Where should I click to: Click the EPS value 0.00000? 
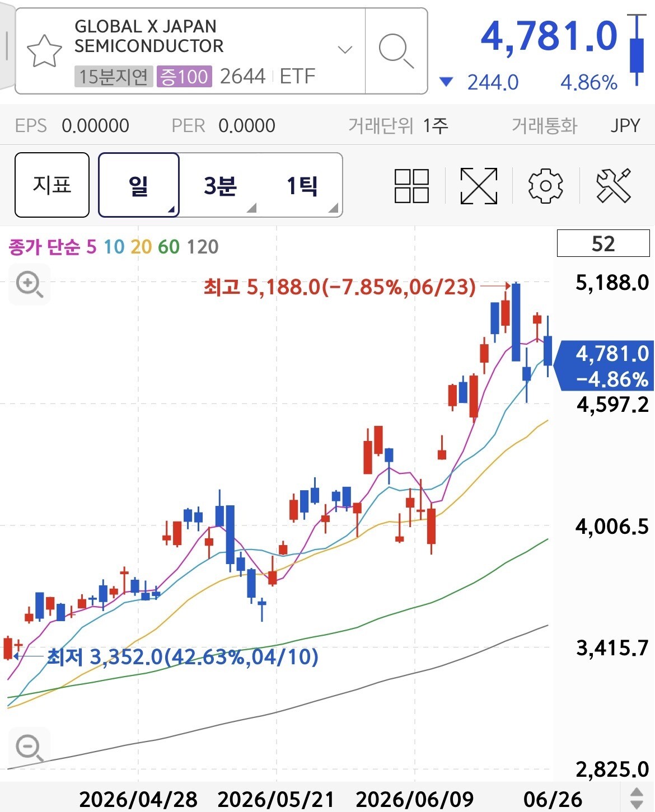tap(95, 125)
